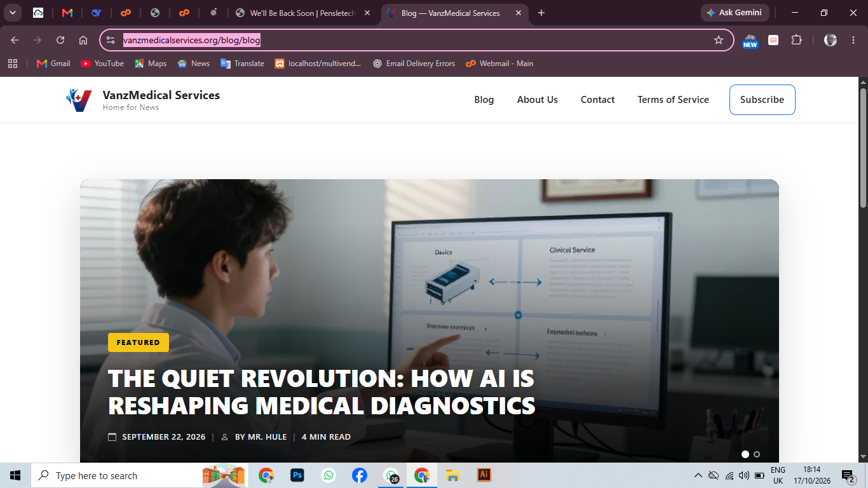Close the We'll Be Back Soon tab

click(367, 13)
